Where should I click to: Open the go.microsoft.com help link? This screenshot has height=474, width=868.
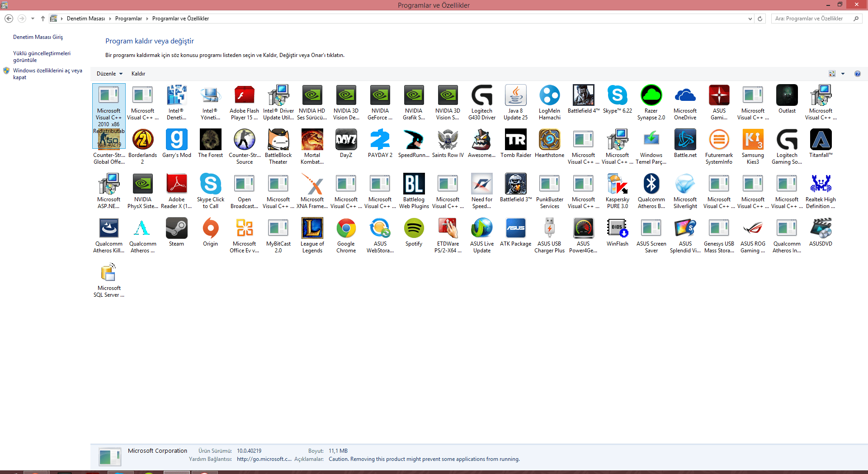click(x=264, y=459)
